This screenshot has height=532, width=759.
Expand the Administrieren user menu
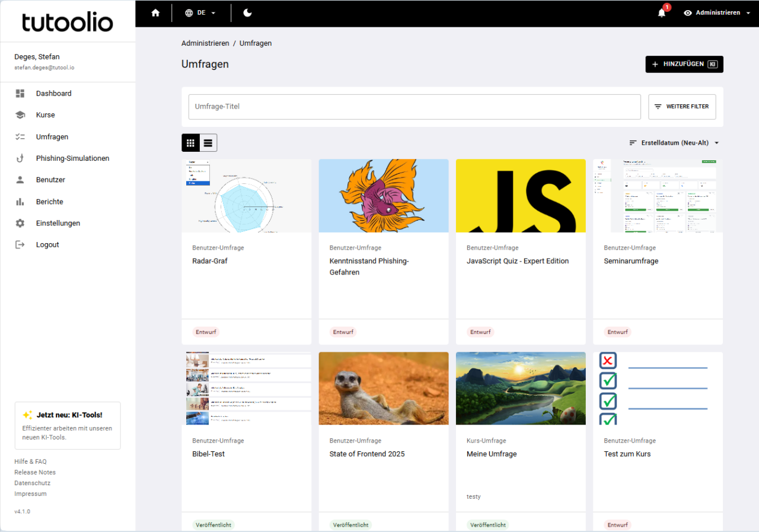pos(717,13)
